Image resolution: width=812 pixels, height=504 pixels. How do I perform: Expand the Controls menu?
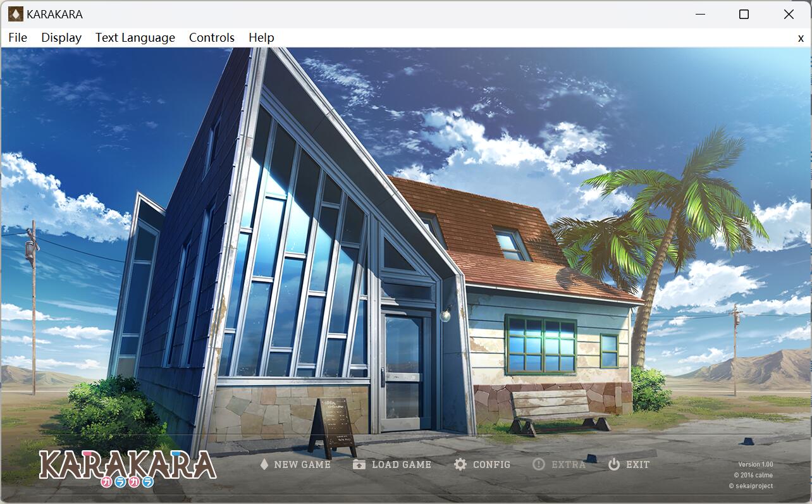click(212, 37)
